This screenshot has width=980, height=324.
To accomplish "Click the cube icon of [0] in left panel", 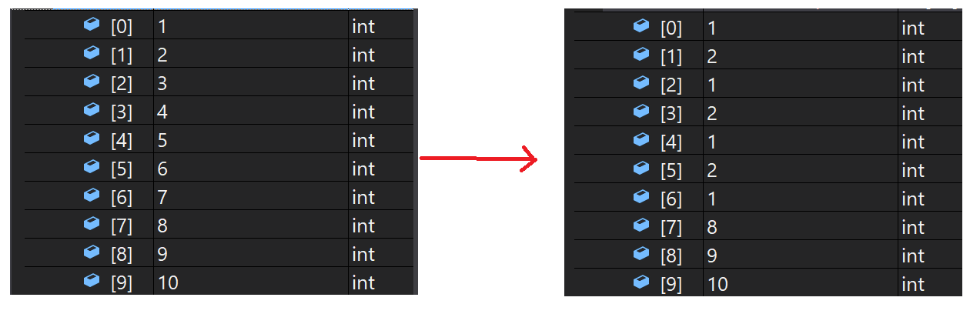I will [x=92, y=25].
